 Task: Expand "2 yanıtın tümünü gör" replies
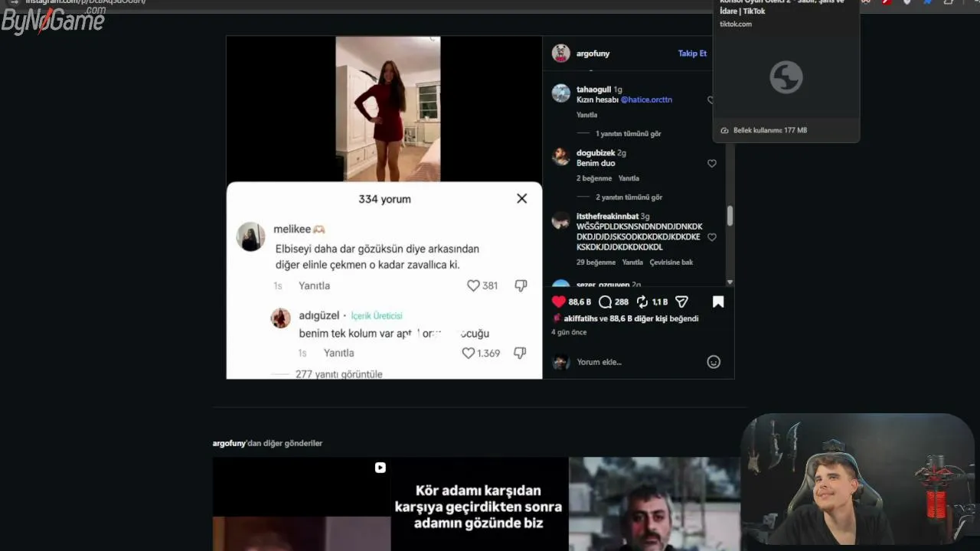click(629, 197)
